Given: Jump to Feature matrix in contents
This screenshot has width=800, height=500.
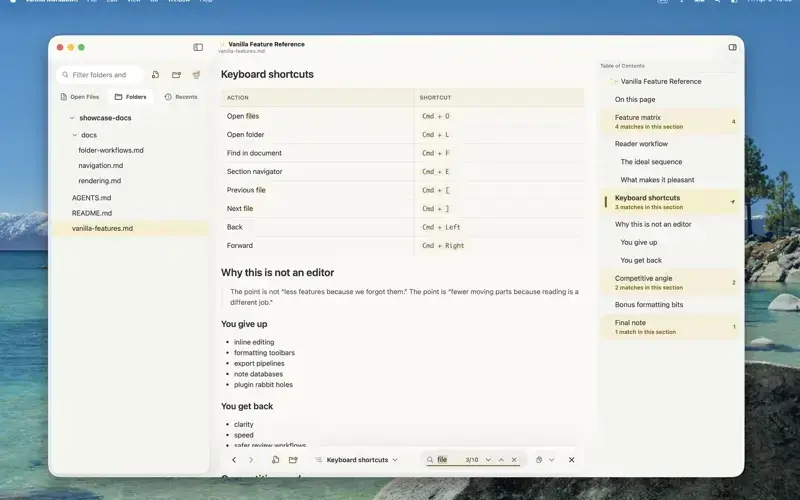Looking at the screenshot, I should pos(669,121).
